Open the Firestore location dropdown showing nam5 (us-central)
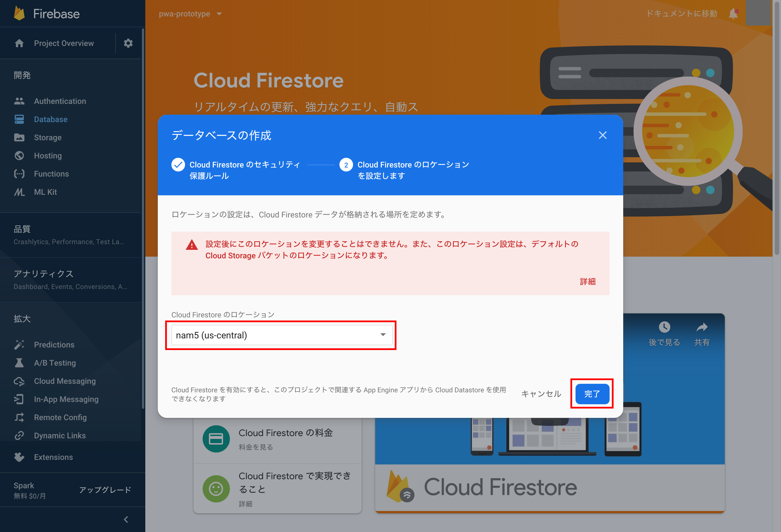781x532 pixels. [282, 335]
